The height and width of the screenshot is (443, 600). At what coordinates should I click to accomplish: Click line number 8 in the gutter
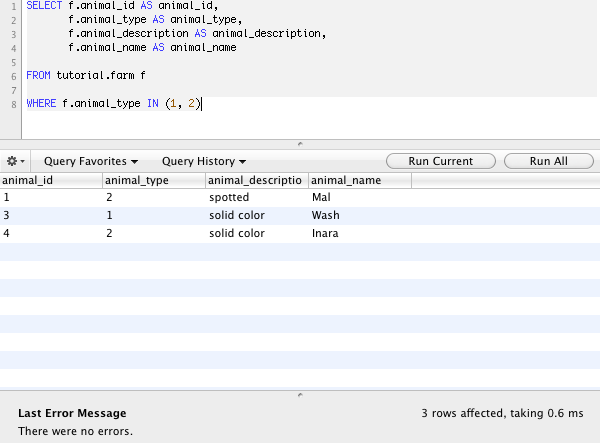[x=13, y=104]
